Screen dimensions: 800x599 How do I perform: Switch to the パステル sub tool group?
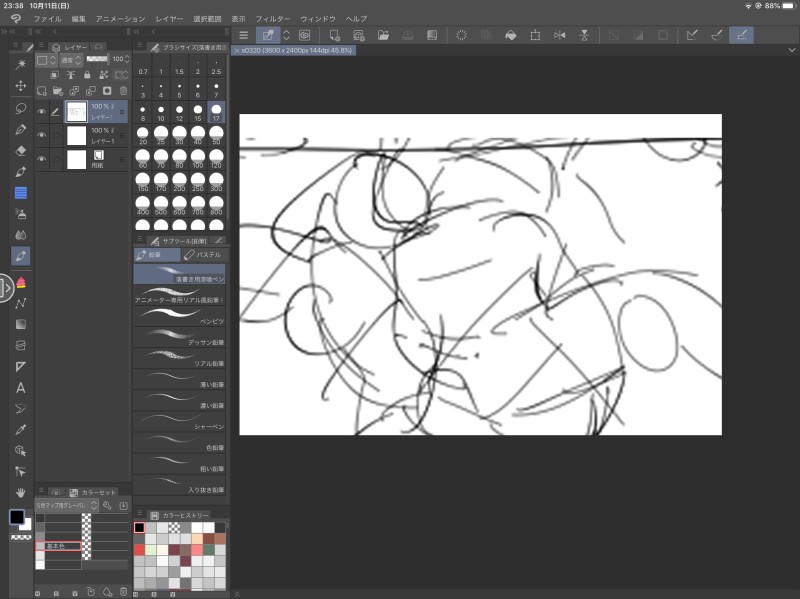(203, 254)
